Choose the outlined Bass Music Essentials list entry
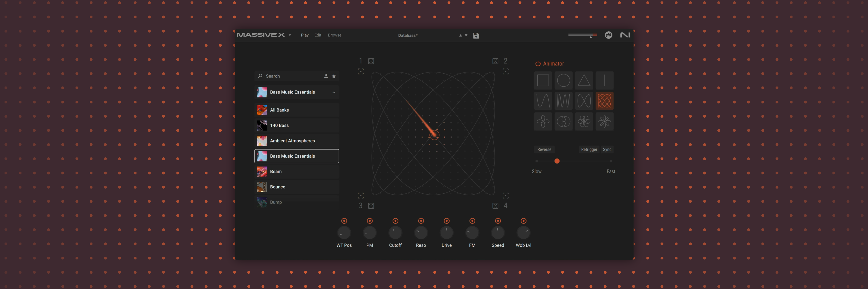868x289 pixels. coord(297,156)
